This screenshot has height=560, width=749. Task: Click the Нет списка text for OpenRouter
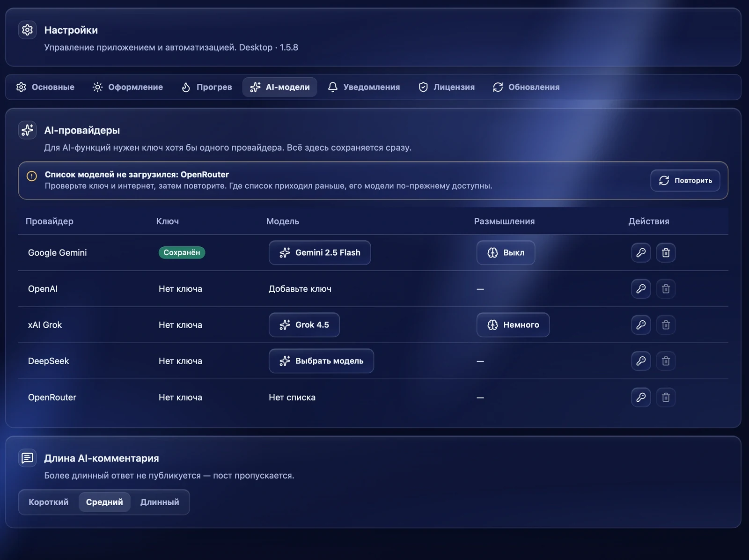tap(292, 398)
